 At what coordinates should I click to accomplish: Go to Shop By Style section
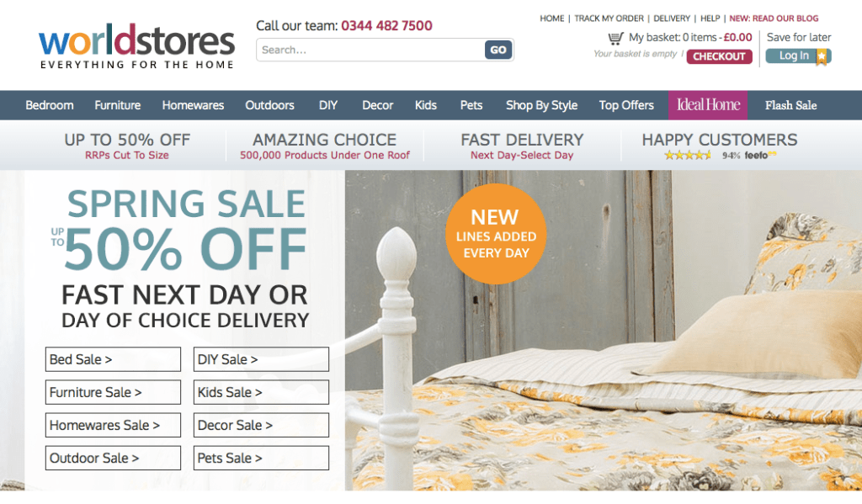pos(541,105)
